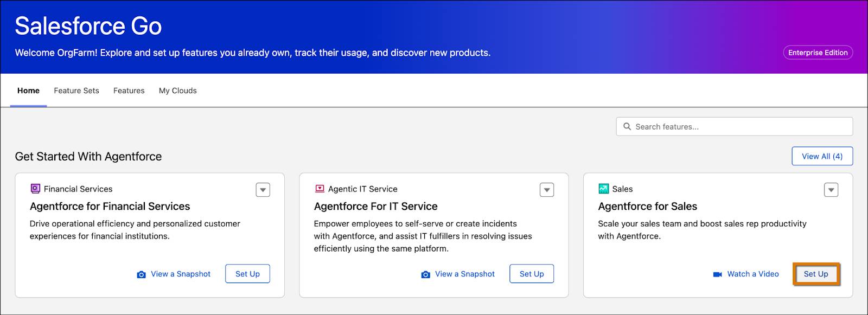Open the Agentforce for Sales card dropdown
The width and height of the screenshot is (868, 315).
point(831,189)
